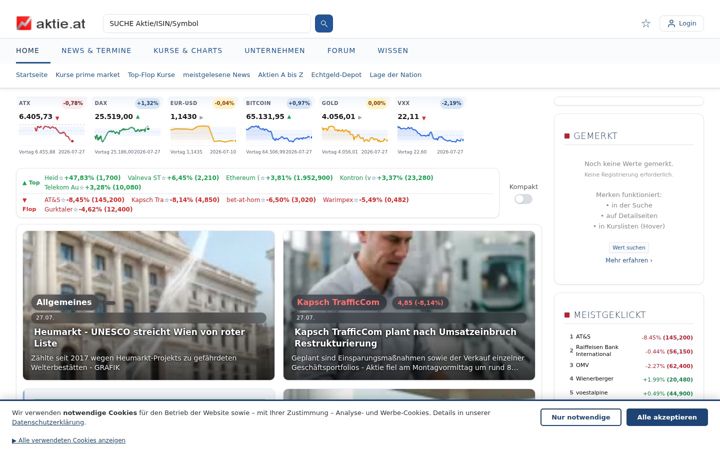Click Valneva +6,45% top entry

pyautogui.click(x=173, y=178)
